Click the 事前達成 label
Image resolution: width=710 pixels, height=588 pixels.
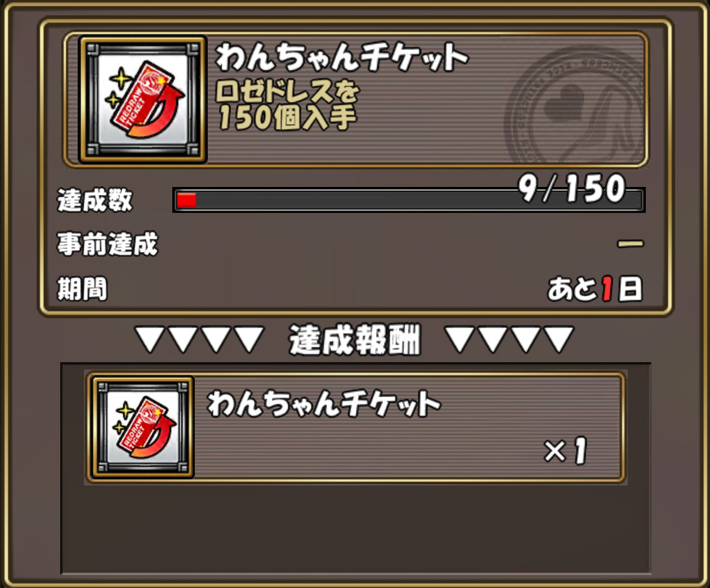pos(108,244)
